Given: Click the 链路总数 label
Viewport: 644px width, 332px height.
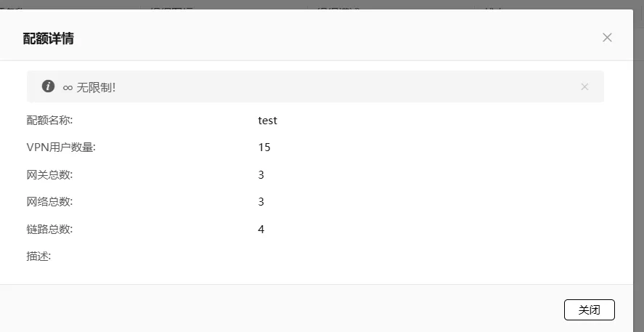Looking at the screenshot, I should 49,229.
